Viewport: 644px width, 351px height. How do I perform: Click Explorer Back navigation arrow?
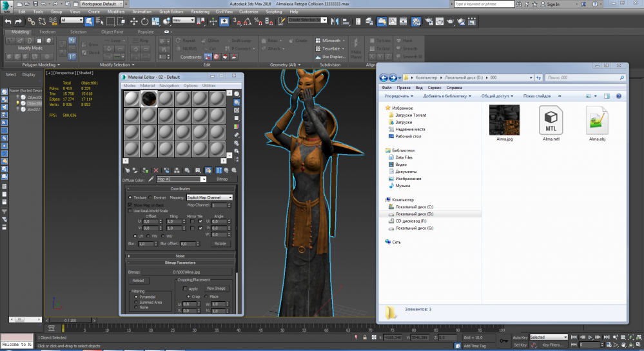point(384,77)
